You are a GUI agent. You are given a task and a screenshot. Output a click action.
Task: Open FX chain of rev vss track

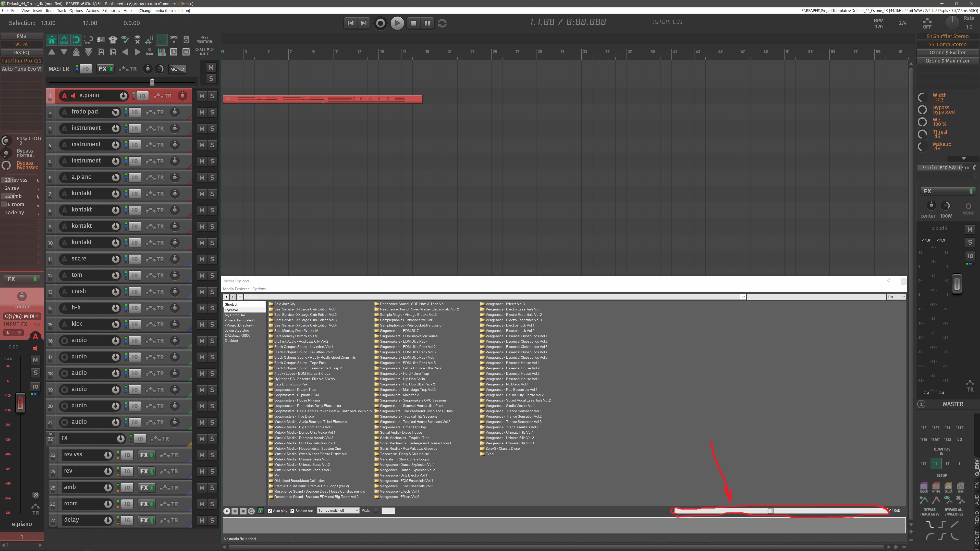pyautogui.click(x=144, y=455)
